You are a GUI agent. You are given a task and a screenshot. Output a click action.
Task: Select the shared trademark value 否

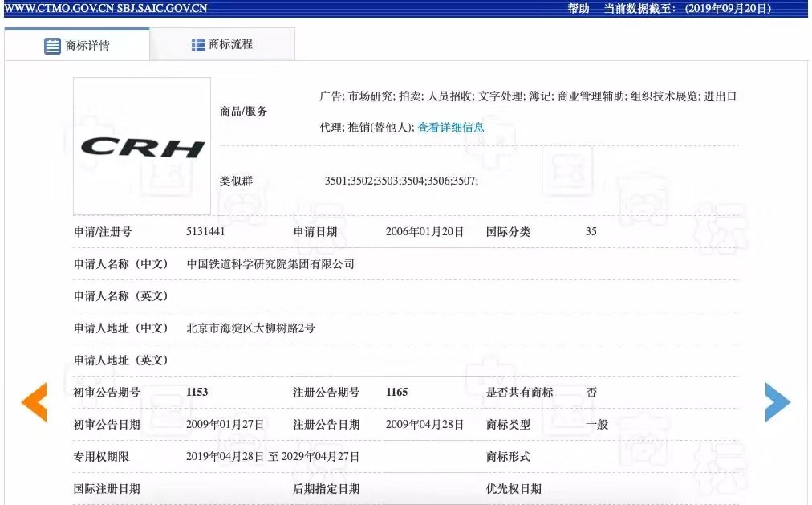591,393
